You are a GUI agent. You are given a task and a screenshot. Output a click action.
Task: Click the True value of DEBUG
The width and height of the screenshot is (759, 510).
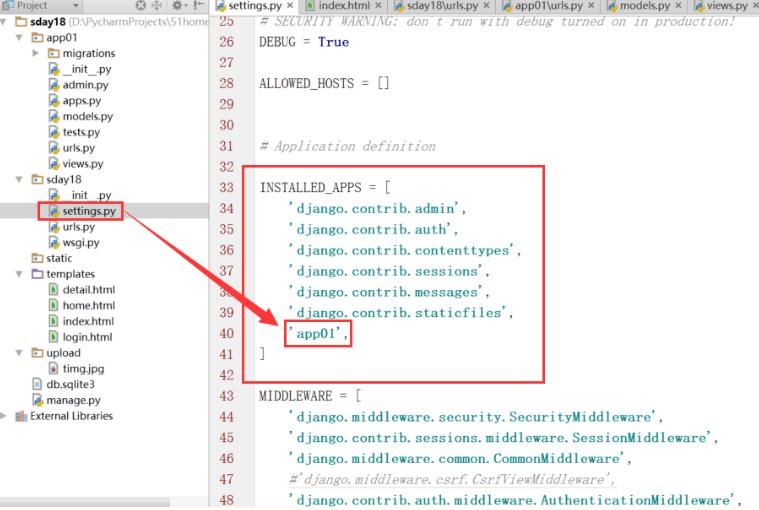tap(334, 42)
